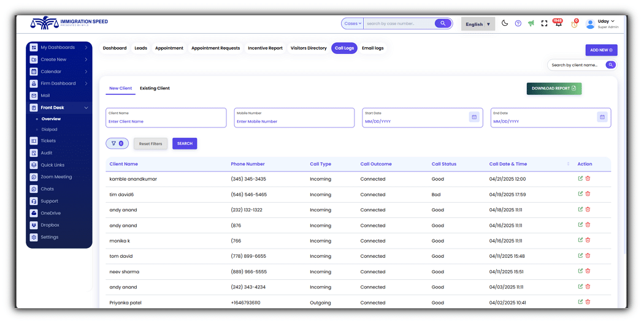Open the help question mark icon
644x324 pixels.
click(518, 23)
